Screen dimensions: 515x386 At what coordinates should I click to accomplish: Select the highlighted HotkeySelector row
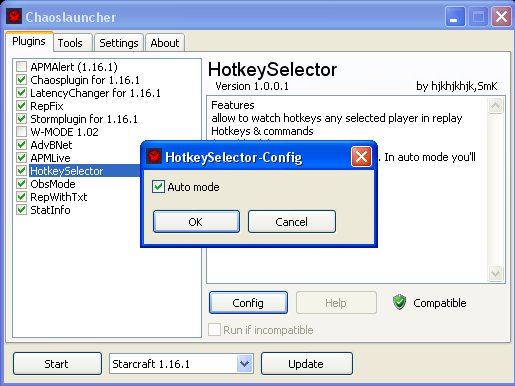[x=85, y=171]
